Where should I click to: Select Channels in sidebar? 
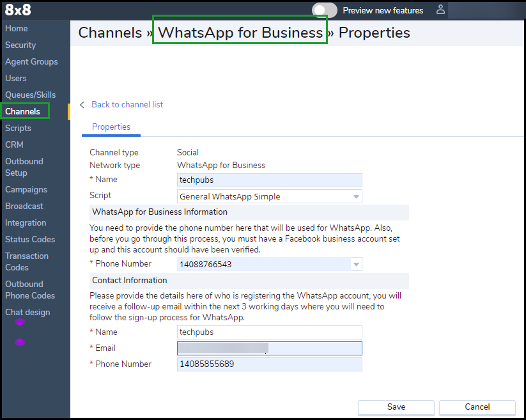22,111
